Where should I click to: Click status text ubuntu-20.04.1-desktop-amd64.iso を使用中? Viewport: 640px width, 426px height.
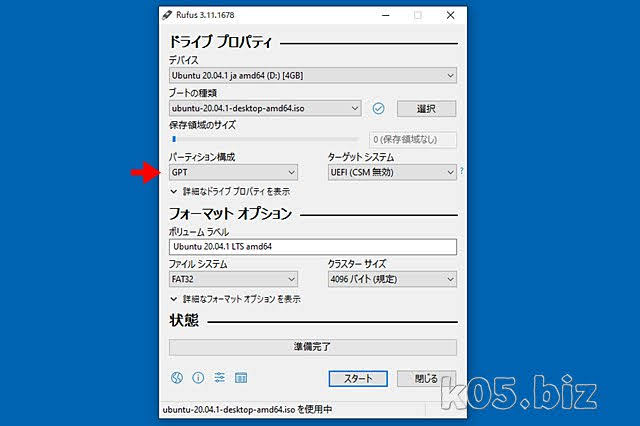coord(247,409)
